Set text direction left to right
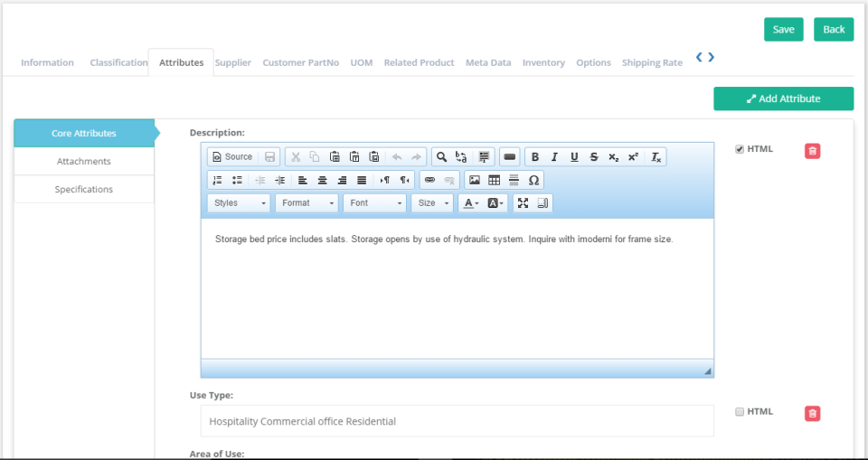The image size is (868, 460). click(385, 180)
